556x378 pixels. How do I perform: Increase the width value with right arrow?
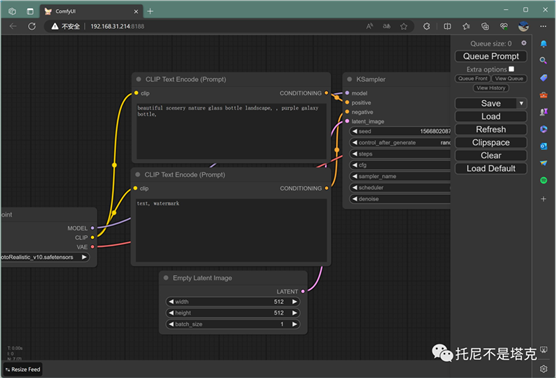click(x=294, y=302)
